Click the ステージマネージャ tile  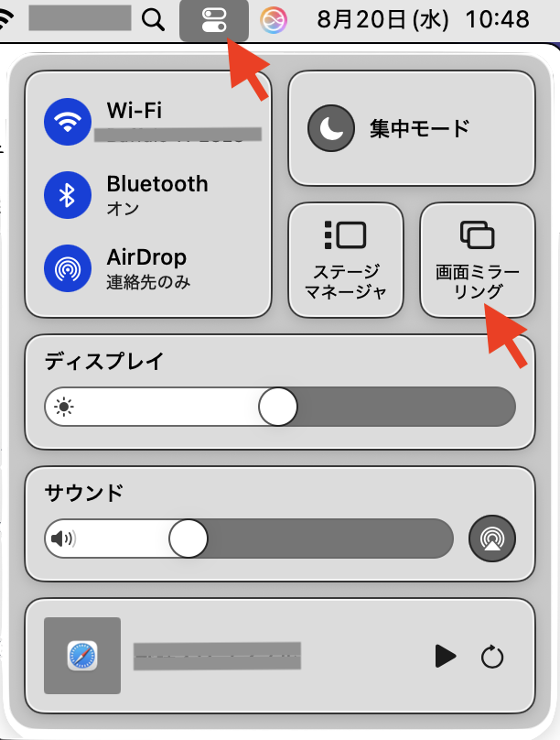pos(346,260)
